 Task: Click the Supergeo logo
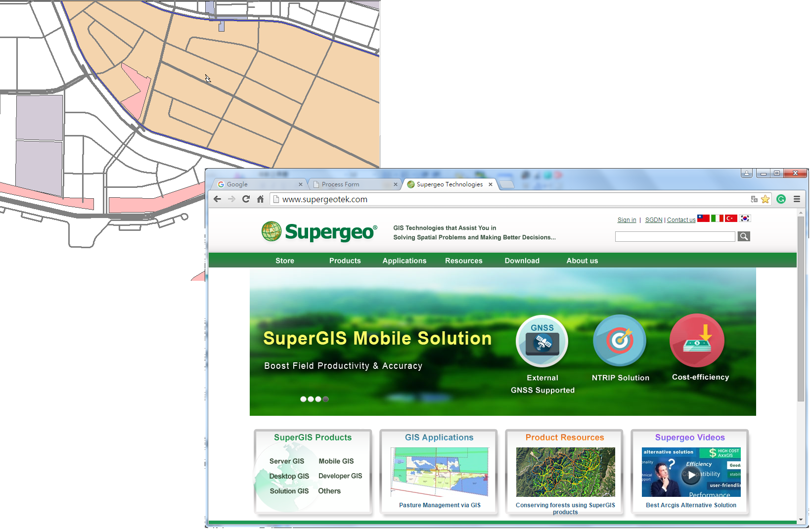(319, 231)
